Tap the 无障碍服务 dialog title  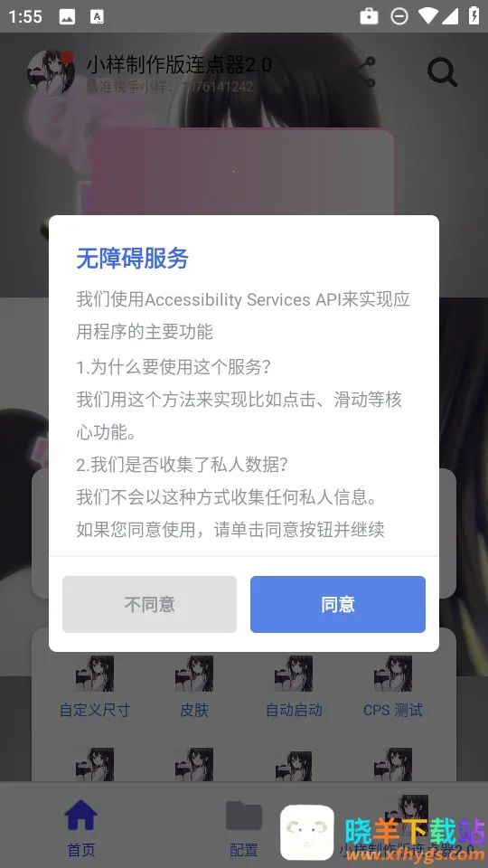point(132,259)
